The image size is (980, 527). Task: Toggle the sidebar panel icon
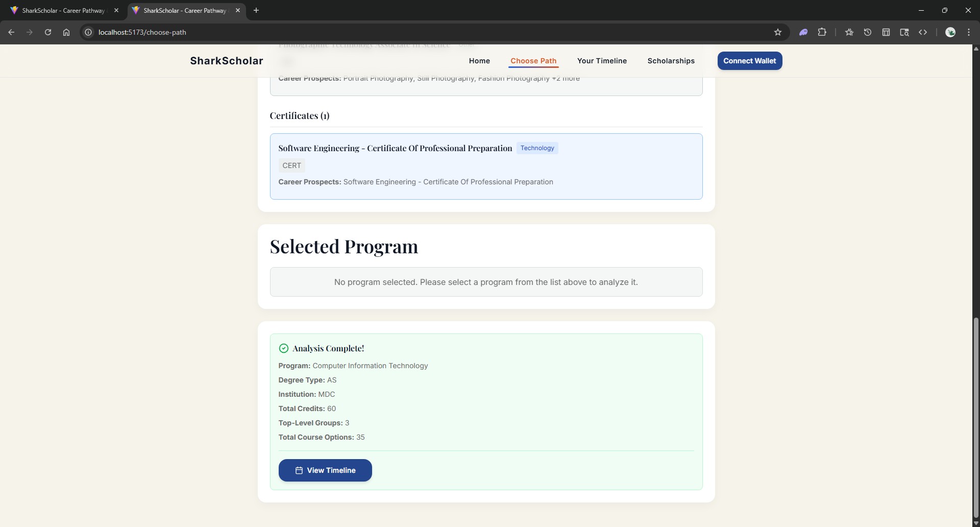tap(886, 32)
